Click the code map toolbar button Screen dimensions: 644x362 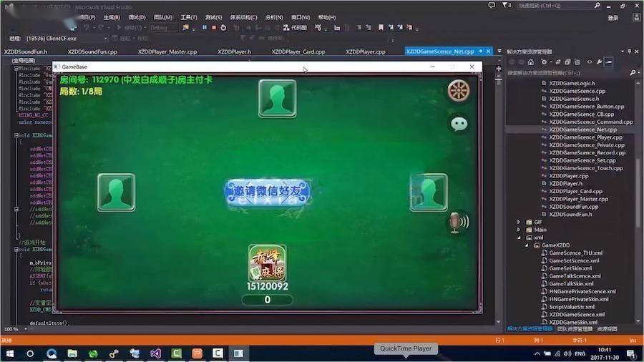tap(295, 27)
